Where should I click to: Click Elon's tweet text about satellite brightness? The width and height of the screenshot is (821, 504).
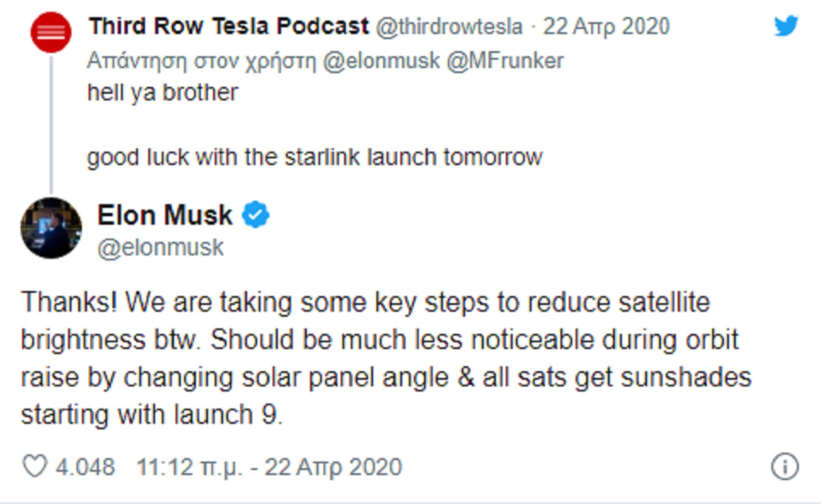click(x=386, y=358)
